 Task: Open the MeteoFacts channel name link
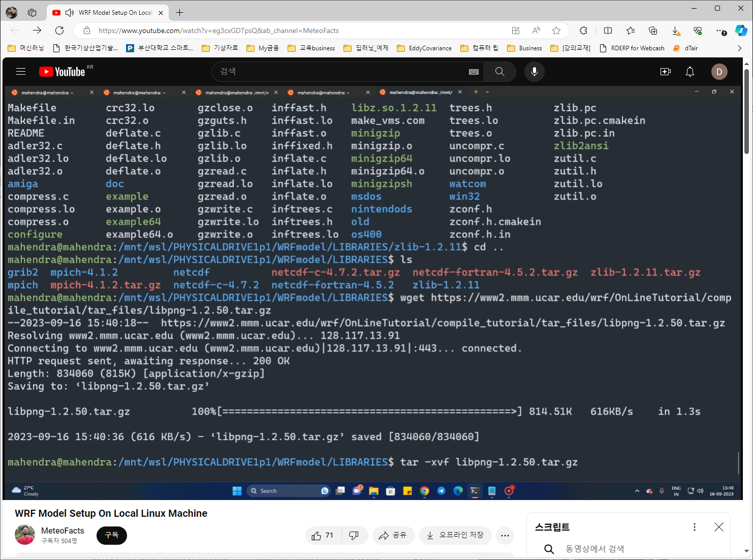click(62, 531)
